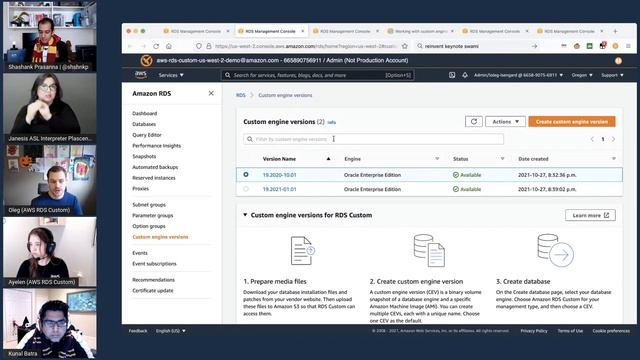Viewport: 640px width, 360px height.
Task: Bookmark page with star icon
Action: [x=404, y=46]
